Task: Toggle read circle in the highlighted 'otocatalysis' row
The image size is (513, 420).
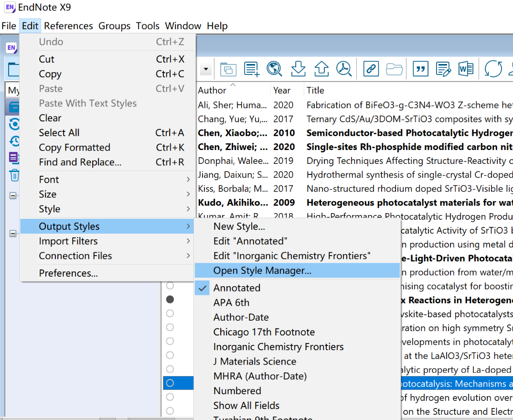Action: (170, 383)
